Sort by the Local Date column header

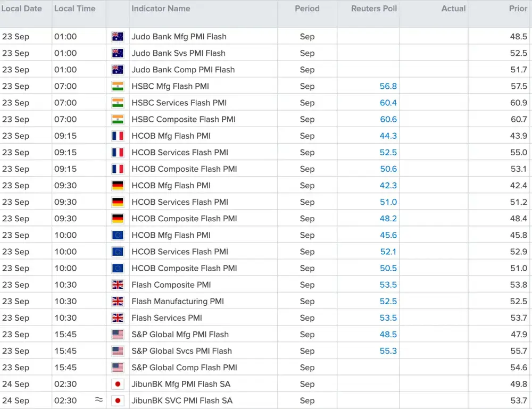click(x=22, y=9)
